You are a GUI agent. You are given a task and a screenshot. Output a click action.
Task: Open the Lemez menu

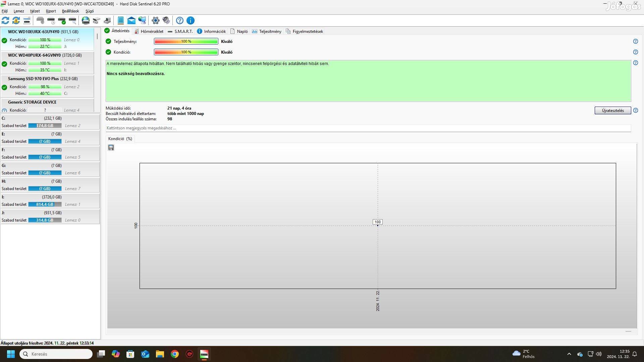point(19,11)
